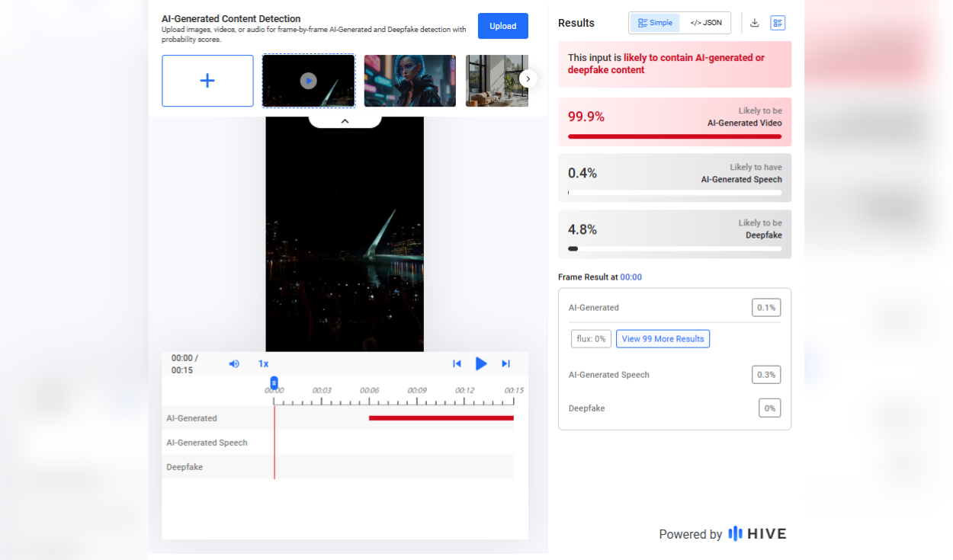Click the Deepfake timeline row label

point(185,467)
